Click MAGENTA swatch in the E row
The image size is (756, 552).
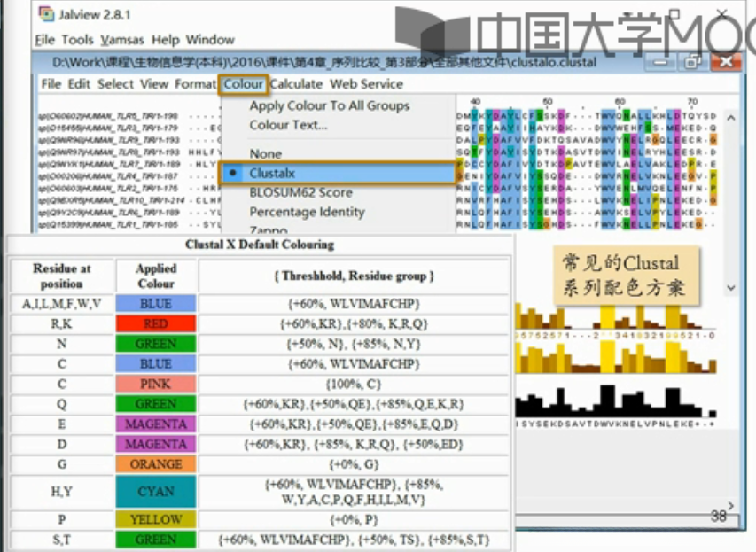tap(156, 424)
